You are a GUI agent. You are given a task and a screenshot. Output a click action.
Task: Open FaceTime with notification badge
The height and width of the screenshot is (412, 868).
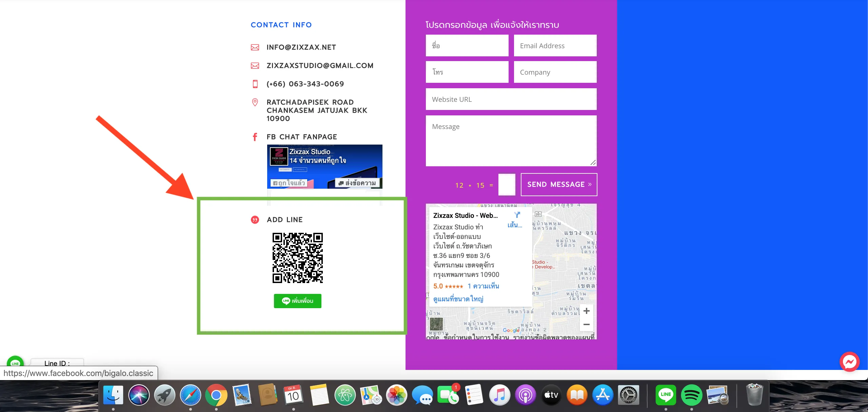448,395
